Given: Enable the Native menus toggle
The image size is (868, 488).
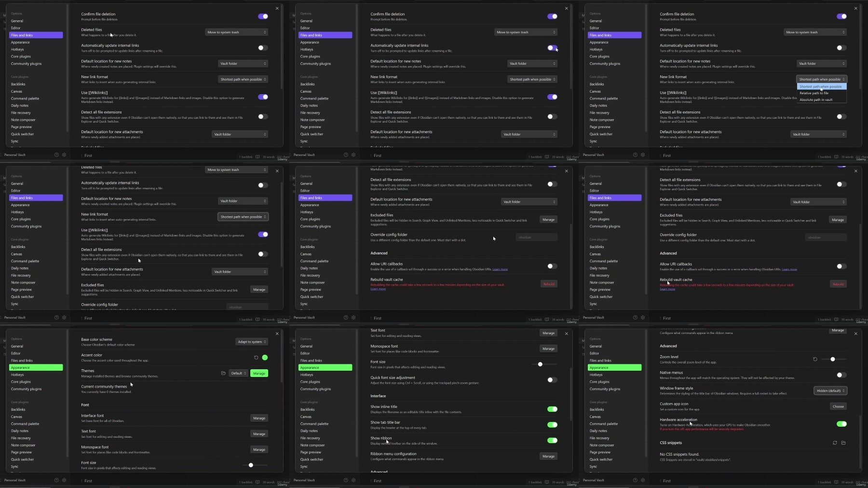Looking at the screenshot, I should click(841, 375).
